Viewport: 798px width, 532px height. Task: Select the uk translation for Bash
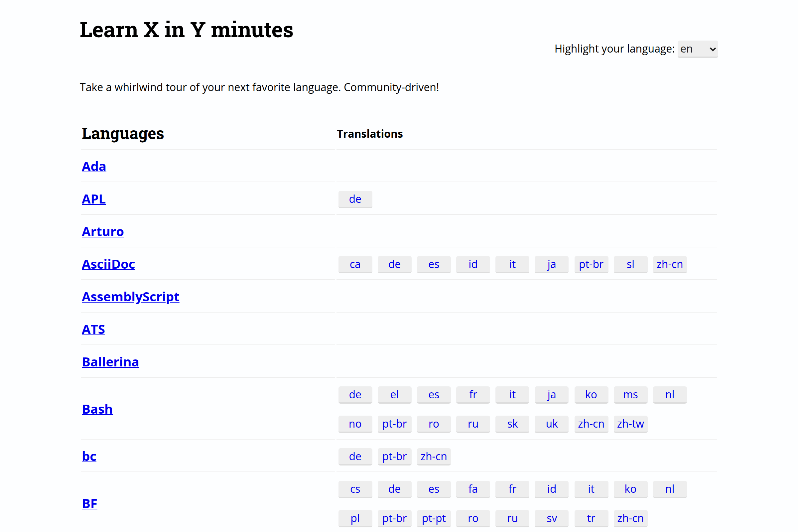pyautogui.click(x=552, y=424)
